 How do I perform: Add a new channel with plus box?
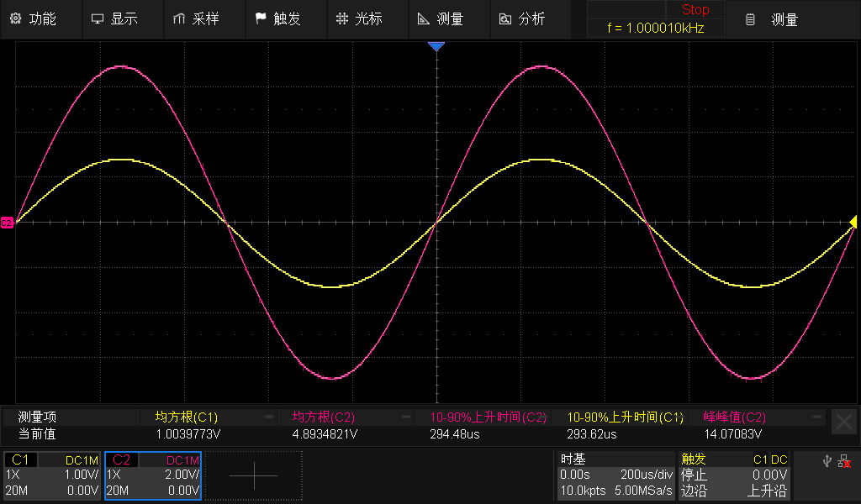(253, 475)
